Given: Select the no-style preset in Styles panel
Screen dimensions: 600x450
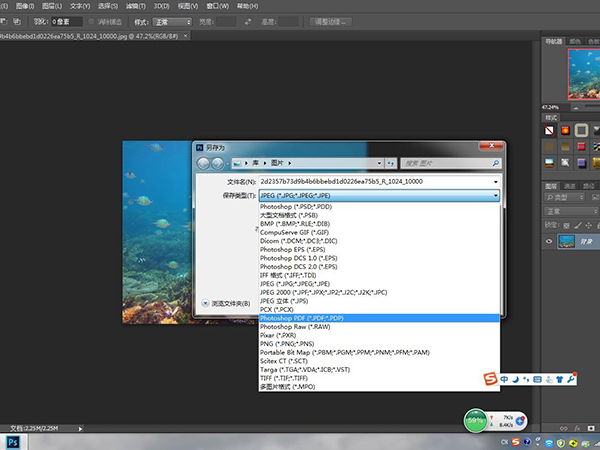Looking at the screenshot, I should pyautogui.click(x=548, y=130).
